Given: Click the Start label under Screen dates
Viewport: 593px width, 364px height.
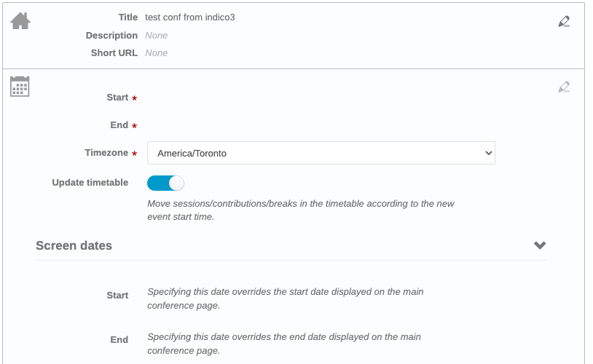Looking at the screenshot, I should 117,296.
